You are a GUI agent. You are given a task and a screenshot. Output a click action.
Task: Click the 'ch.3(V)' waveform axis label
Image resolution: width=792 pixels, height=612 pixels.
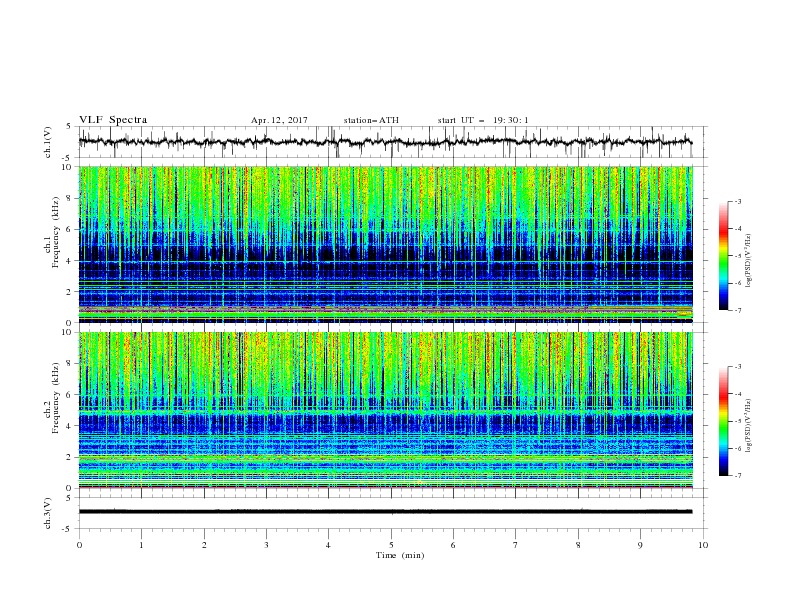[x=48, y=513]
